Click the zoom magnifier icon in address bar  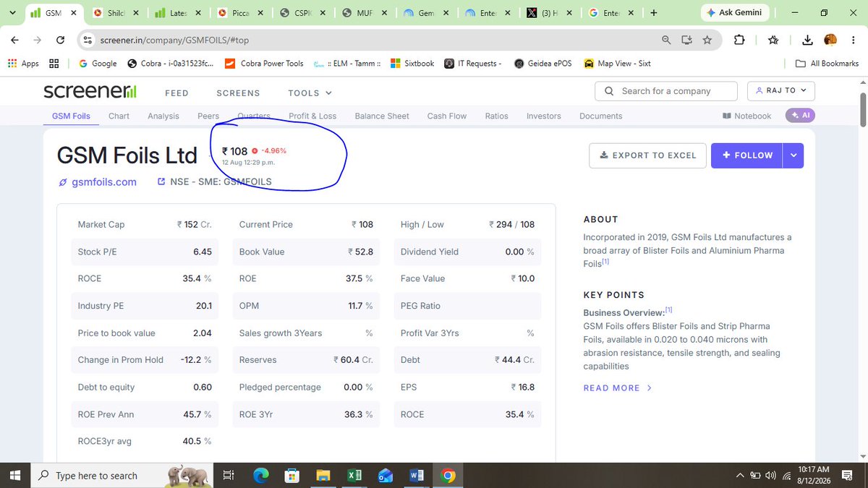pyautogui.click(x=666, y=40)
